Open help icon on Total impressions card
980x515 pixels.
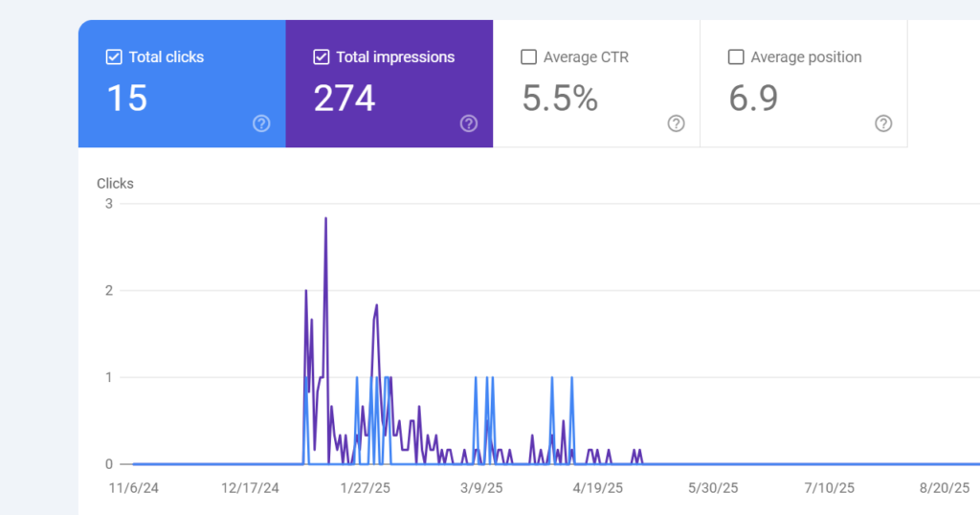click(469, 123)
